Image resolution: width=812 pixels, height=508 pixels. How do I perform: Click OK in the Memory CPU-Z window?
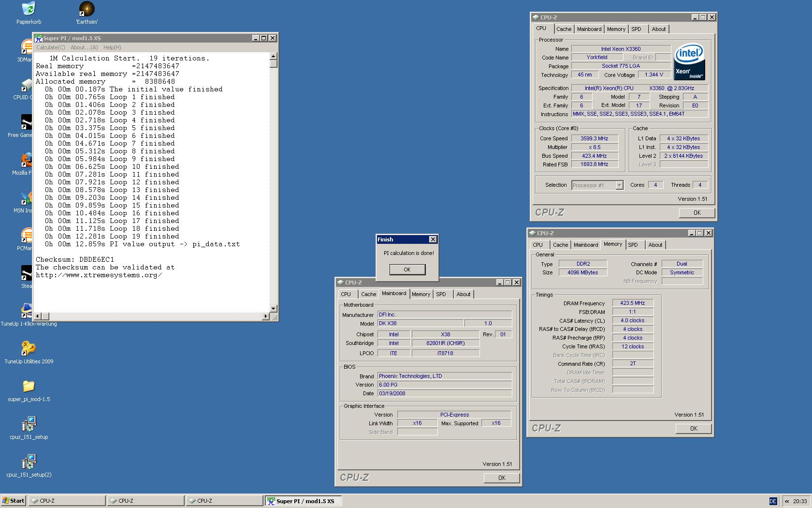click(694, 429)
